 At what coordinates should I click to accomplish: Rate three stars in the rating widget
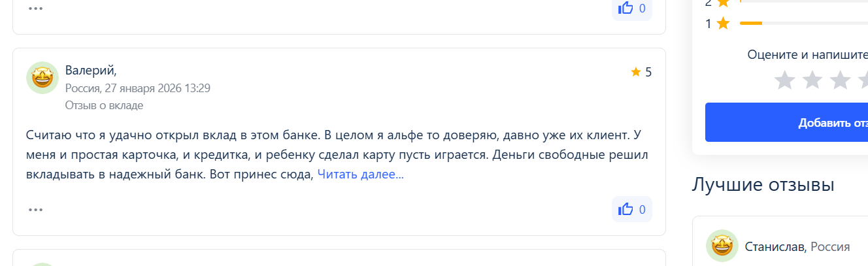pyautogui.click(x=840, y=81)
